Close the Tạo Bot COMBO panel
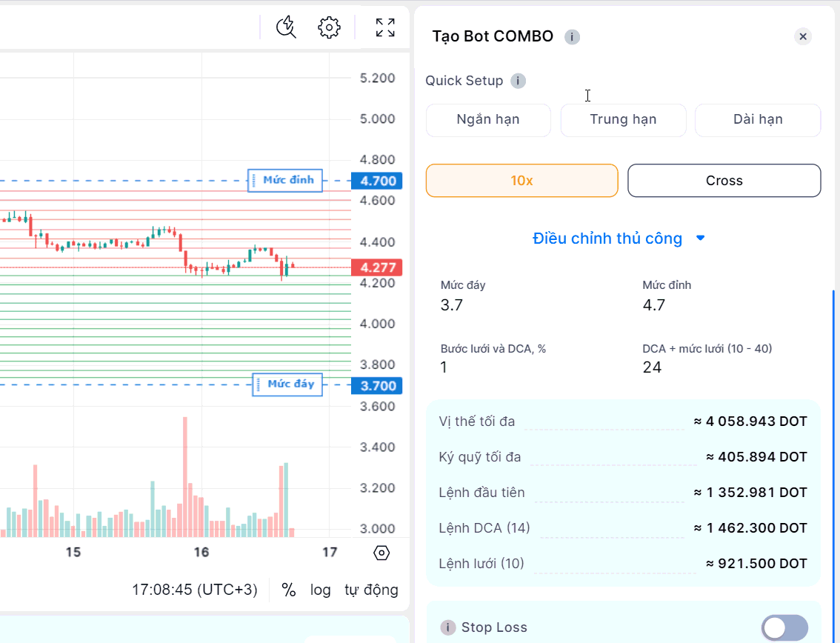The image size is (840, 643). (x=803, y=36)
